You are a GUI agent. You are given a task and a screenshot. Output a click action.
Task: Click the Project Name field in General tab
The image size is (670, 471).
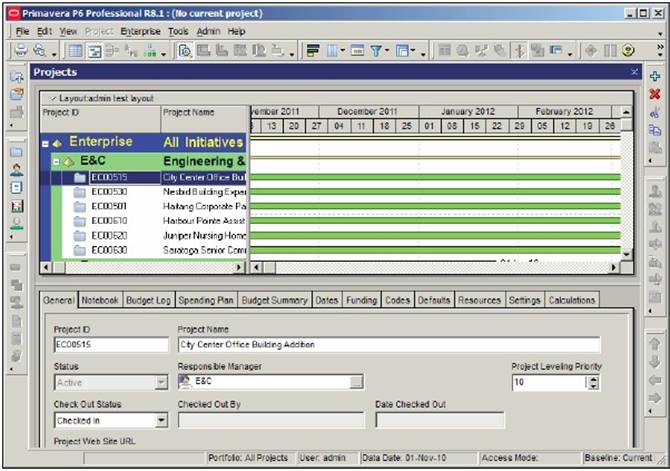389,344
